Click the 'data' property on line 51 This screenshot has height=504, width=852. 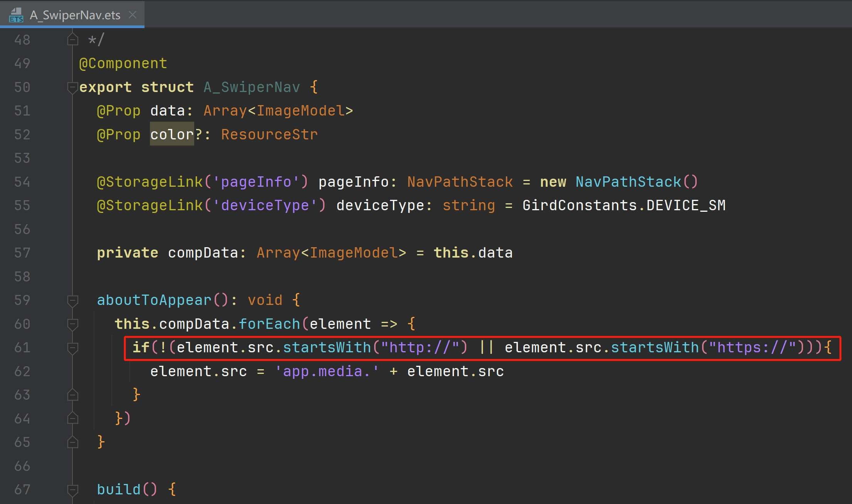pos(168,111)
